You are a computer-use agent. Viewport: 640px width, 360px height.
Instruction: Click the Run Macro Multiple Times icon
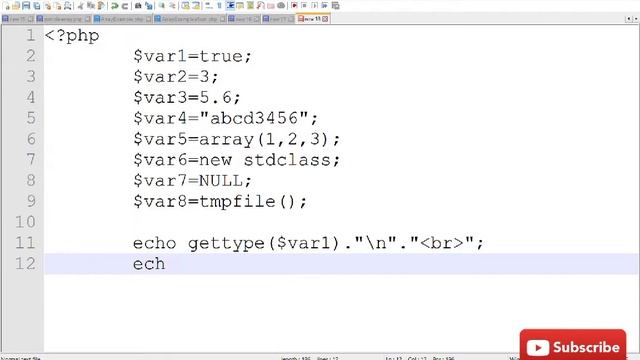324,6
